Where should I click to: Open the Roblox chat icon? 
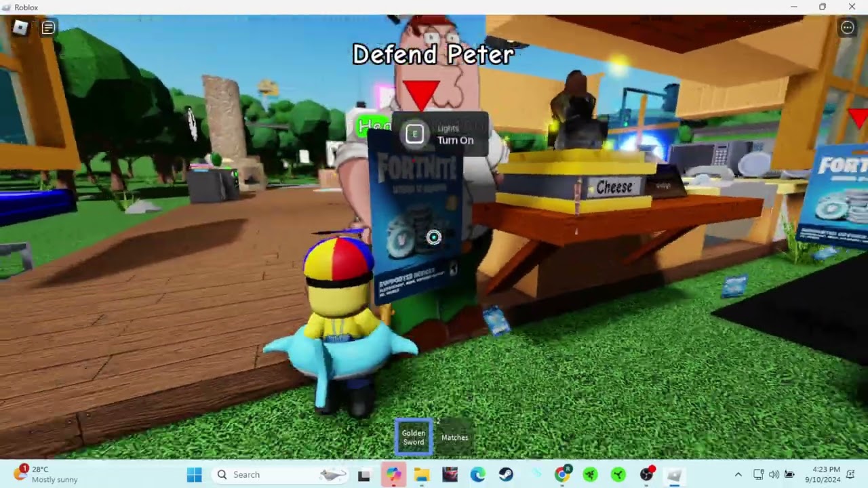point(48,28)
